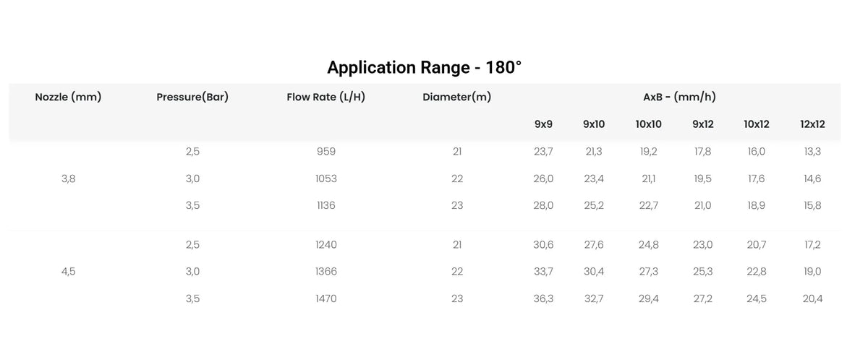This screenshot has height=357, width=868.
Task: Click the Application Range - 180° title
Action: [x=424, y=68]
